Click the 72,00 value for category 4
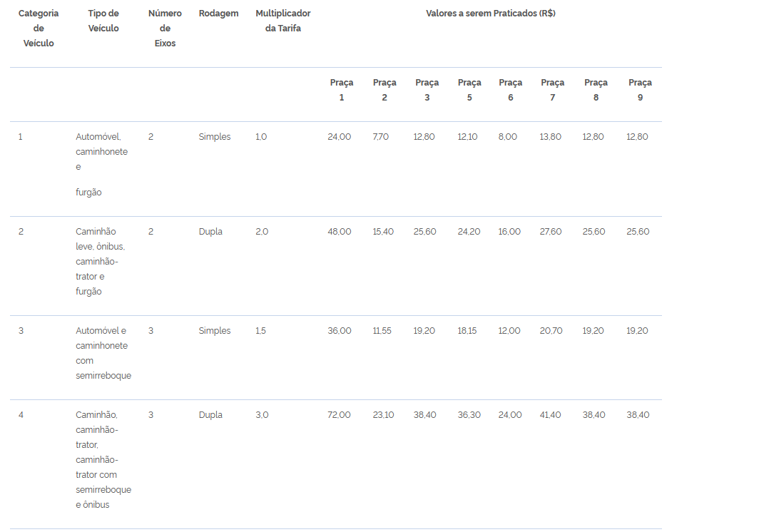 (x=339, y=415)
